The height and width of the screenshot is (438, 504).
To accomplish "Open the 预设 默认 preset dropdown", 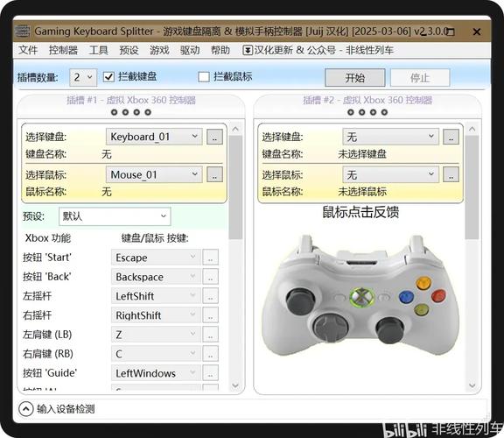I will [115, 216].
